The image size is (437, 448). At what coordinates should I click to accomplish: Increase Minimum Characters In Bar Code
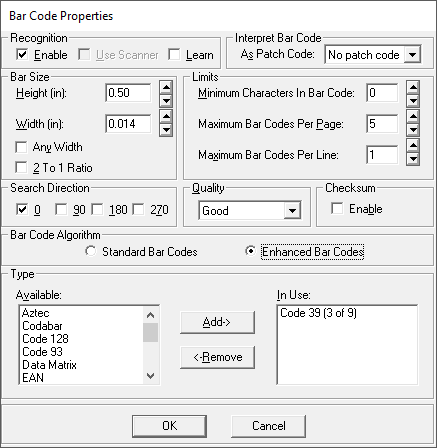[x=413, y=87]
